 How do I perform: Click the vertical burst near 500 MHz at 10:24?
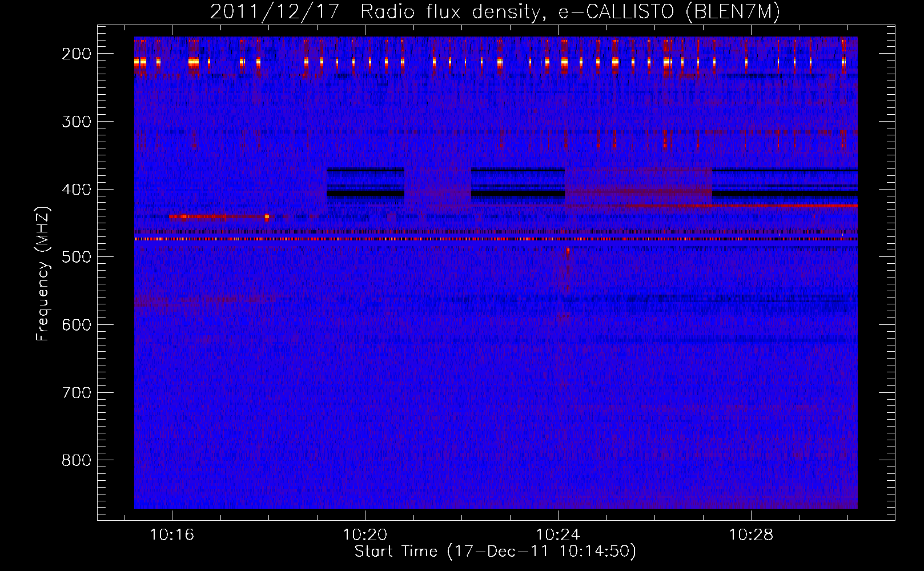(567, 271)
